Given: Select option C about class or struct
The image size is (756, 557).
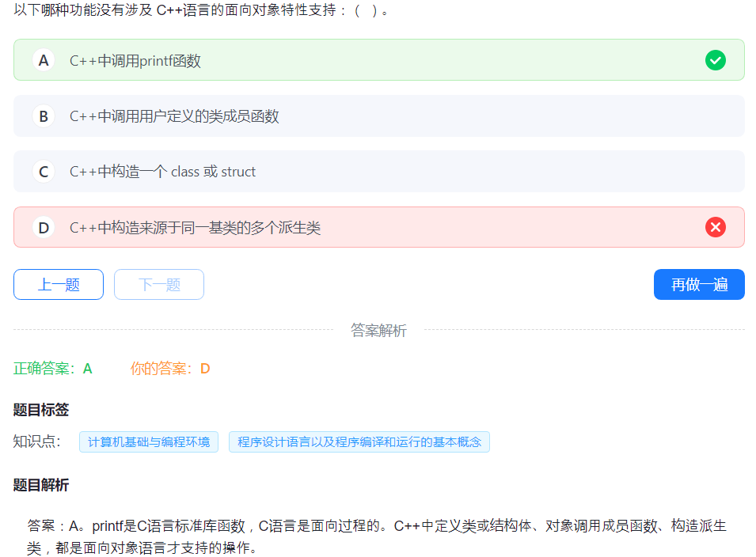Looking at the screenshot, I should tap(379, 172).
